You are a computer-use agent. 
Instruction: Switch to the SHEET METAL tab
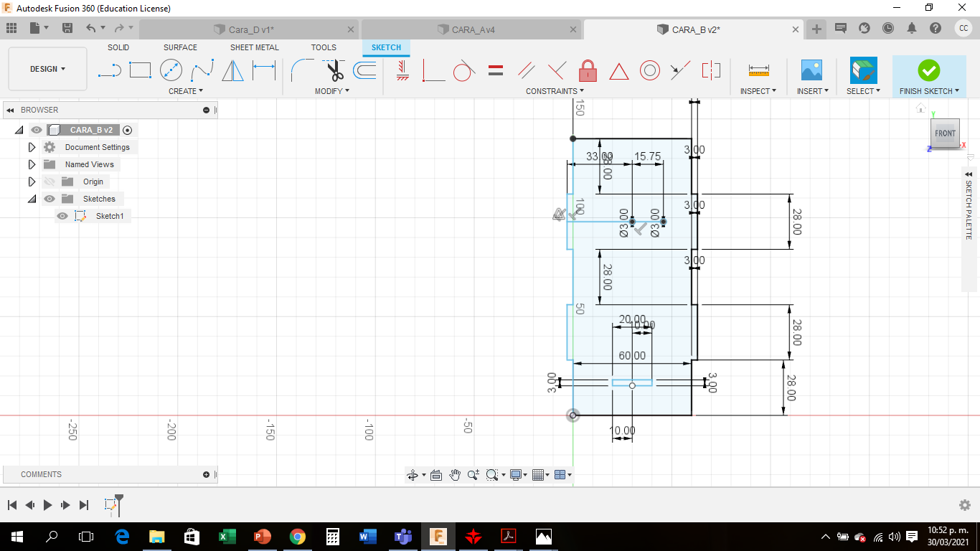255,47
